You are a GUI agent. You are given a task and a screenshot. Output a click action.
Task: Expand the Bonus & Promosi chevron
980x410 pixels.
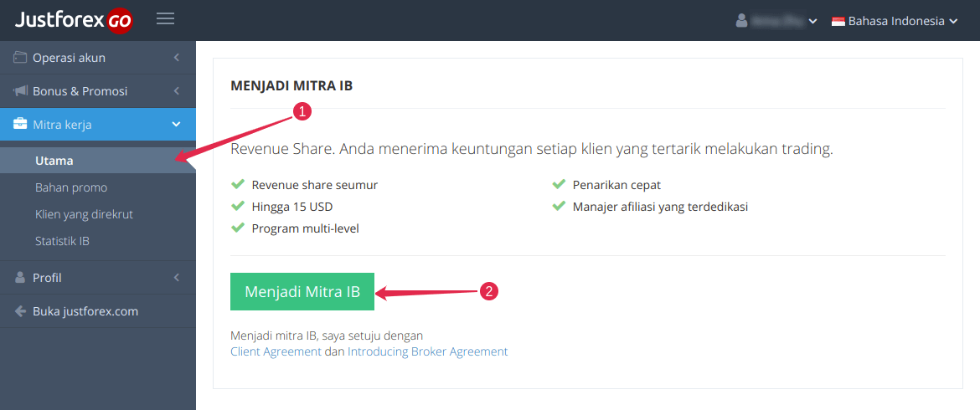176,91
